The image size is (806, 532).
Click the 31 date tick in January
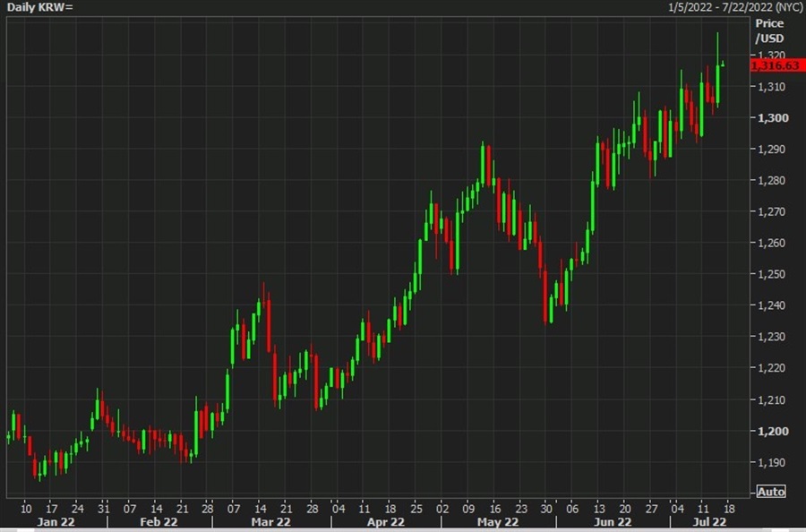click(104, 506)
